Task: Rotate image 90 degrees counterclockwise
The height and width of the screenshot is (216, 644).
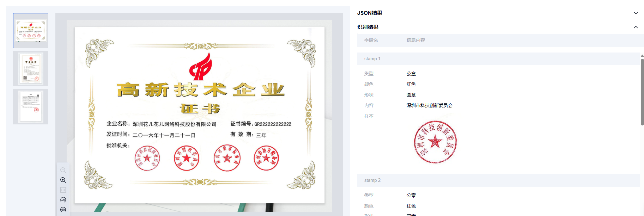Action: pos(63,200)
